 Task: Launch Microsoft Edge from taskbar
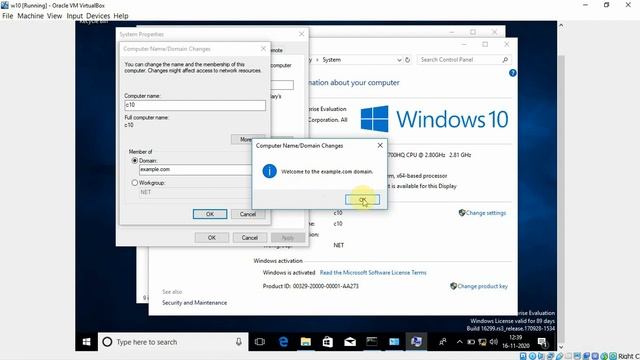[283, 342]
